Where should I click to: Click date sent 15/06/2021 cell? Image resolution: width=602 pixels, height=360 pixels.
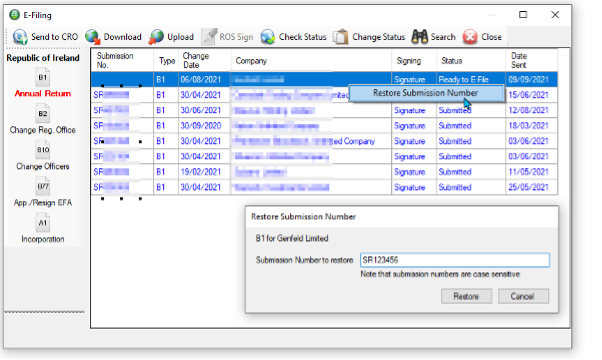click(531, 95)
